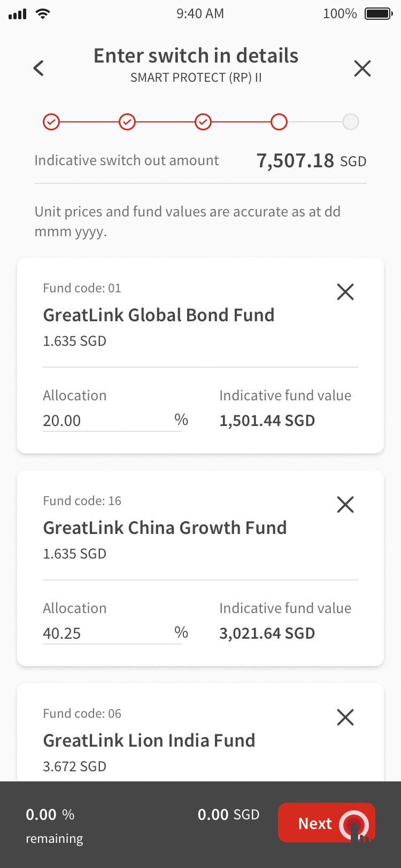Remove the GreatLink Lion India Fund card
Image resolution: width=401 pixels, height=868 pixels.
click(x=345, y=717)
